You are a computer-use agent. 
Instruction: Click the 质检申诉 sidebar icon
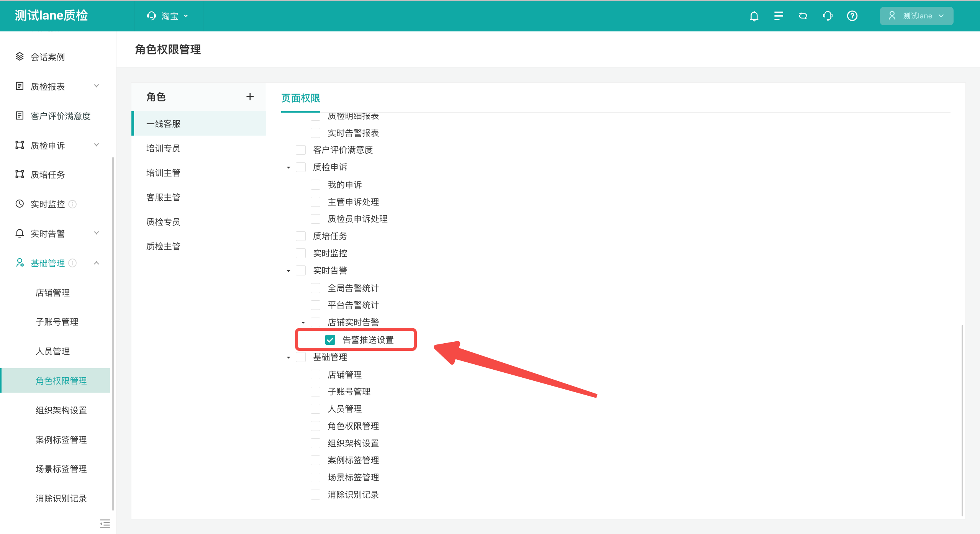20,145
